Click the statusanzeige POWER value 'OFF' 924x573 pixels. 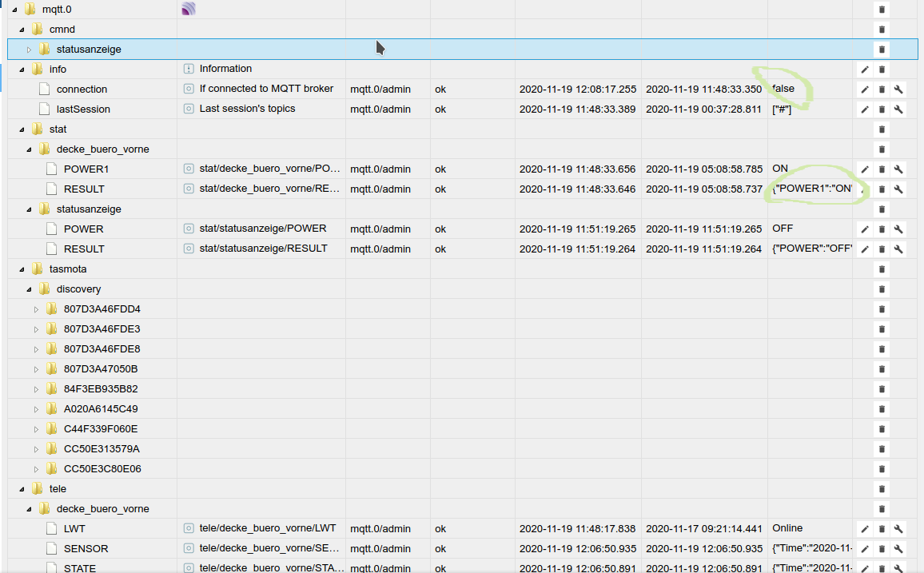pos(783,229)
